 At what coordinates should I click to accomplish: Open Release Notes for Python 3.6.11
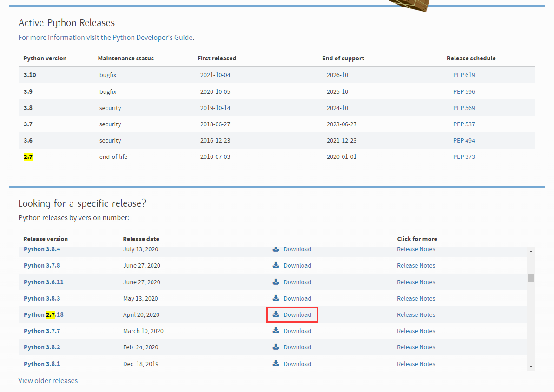click(x=416, y=282)
